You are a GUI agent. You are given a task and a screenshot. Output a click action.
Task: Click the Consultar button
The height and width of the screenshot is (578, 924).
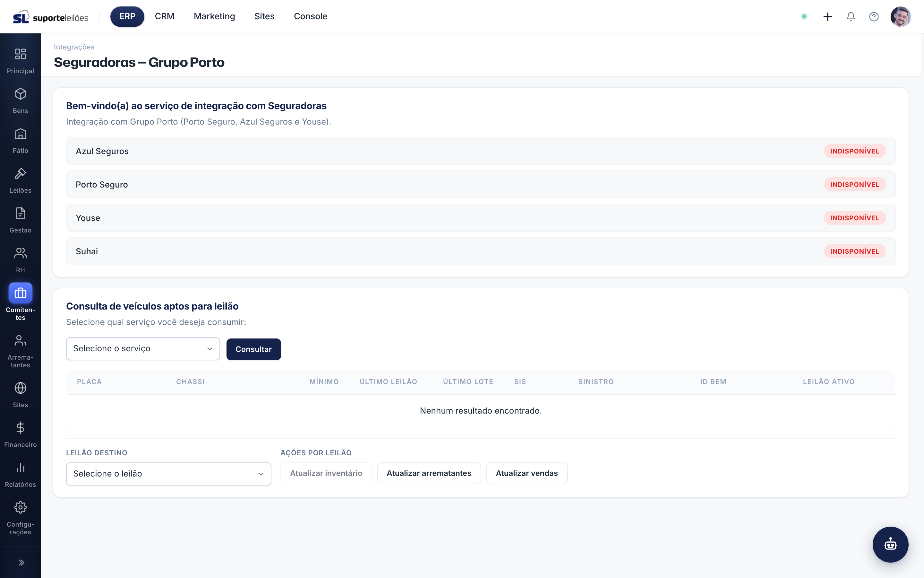[x=253, y=349]
